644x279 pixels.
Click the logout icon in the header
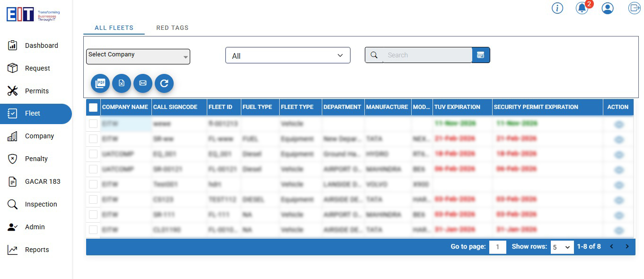[x=634, y=8]
